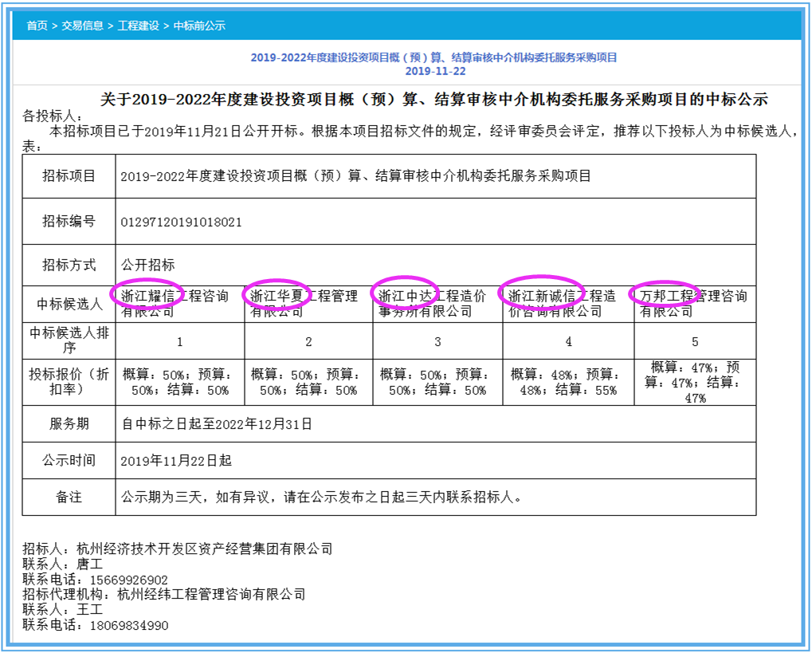Image resolution: width=812 pixels, height=653 pixels.
Task: Click ranking cell number 4
Action: click(568, 341)
